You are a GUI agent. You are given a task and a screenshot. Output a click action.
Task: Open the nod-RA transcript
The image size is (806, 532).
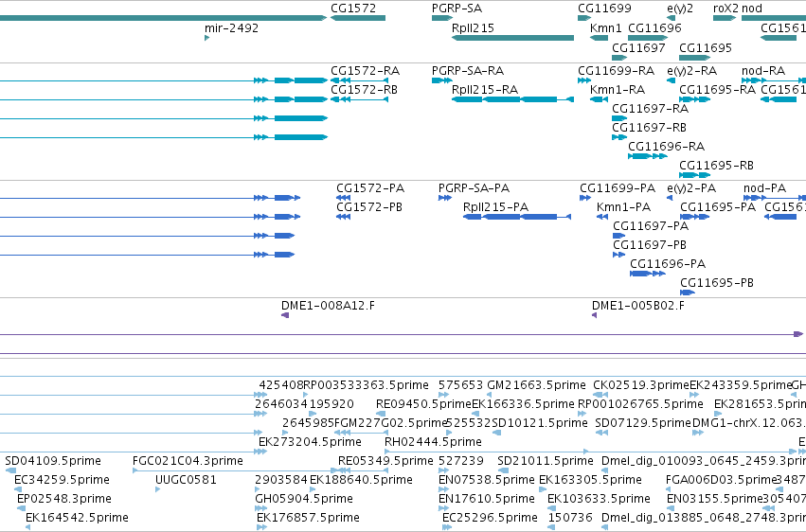[774, 80]
